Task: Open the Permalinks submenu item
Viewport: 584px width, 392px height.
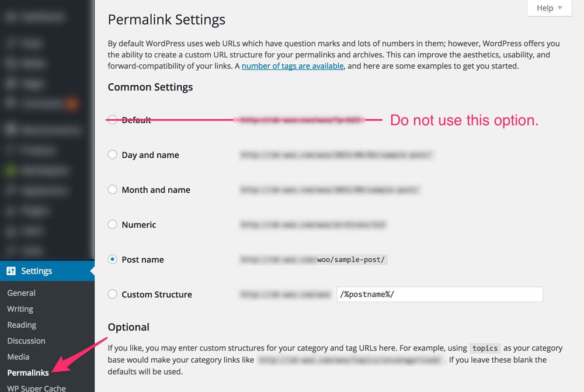Action: click(28, 373)
